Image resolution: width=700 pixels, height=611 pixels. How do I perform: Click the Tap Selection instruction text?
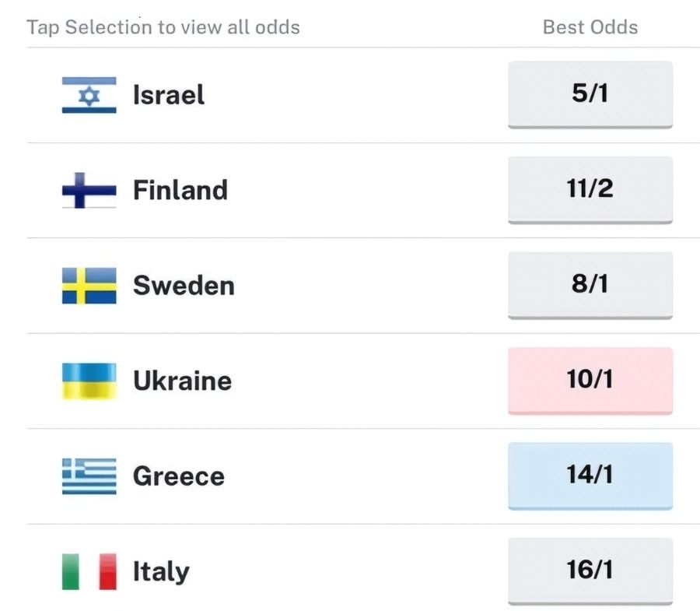163,27
